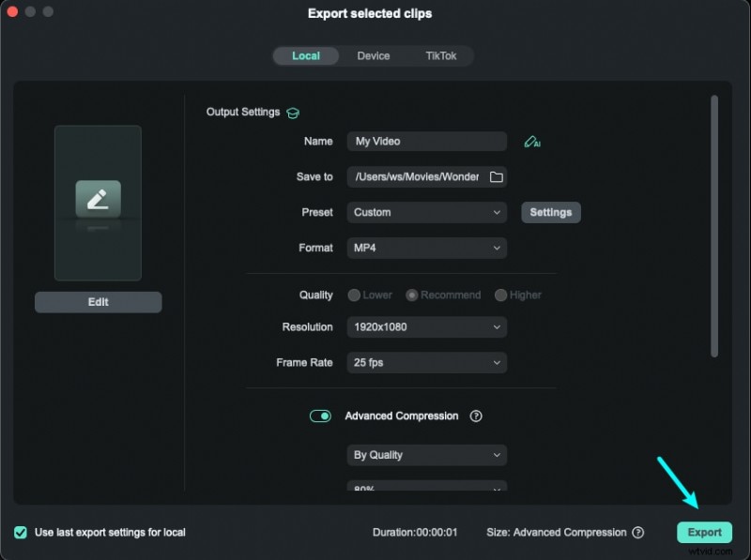The height and width of the screenshot is (560, 751).
Task: Expand the Format dropdown showing MP4
Action: click(x=427, y=248)
